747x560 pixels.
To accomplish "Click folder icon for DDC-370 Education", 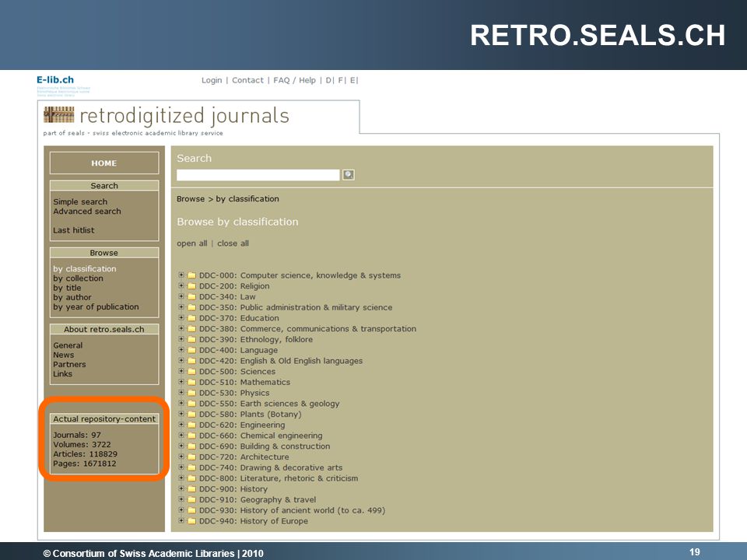I will 192,318.
